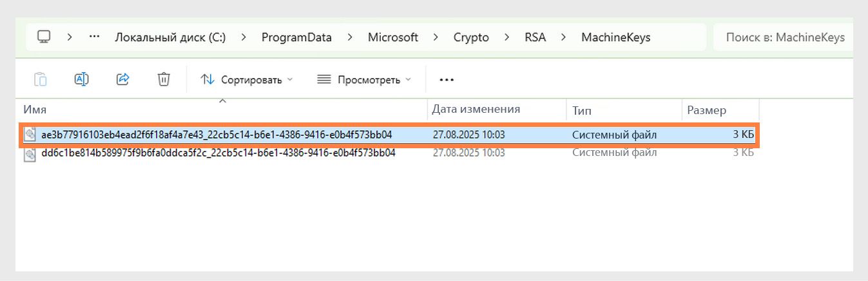Image resolution: width=868 pixels, height=281 pixels.
Task: Click the icon of the ae3b77916103 file
Action: click(30, 135)
